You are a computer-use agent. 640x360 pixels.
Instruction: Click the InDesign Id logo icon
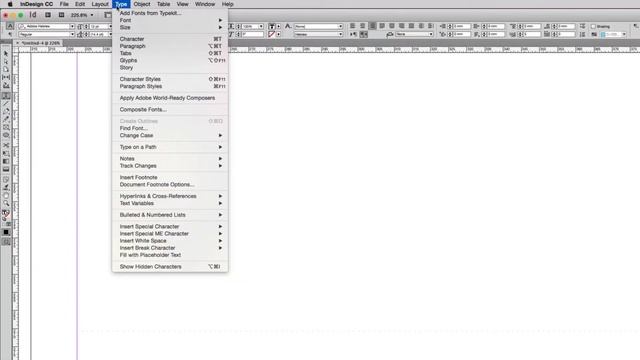(33, 15)
